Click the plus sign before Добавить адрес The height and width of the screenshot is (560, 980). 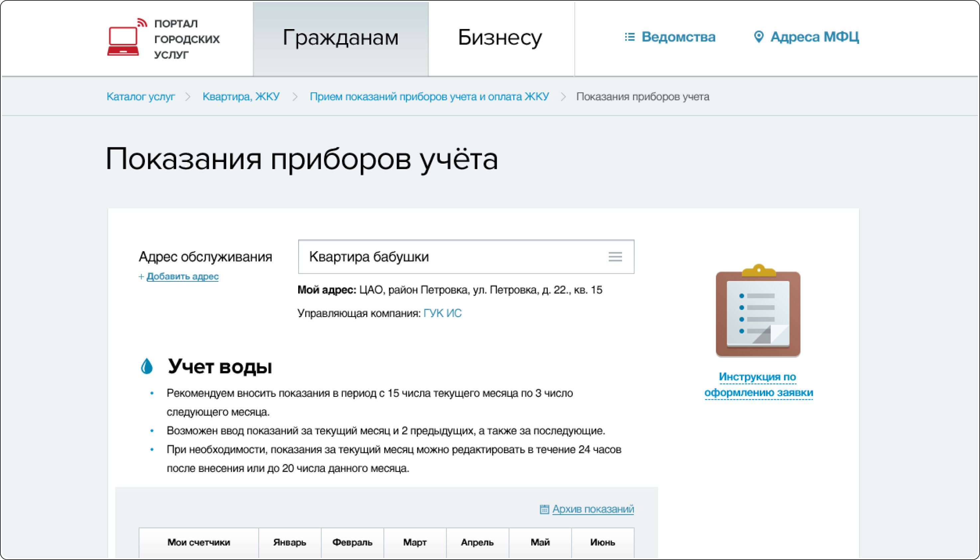click(x=141, y=277)
